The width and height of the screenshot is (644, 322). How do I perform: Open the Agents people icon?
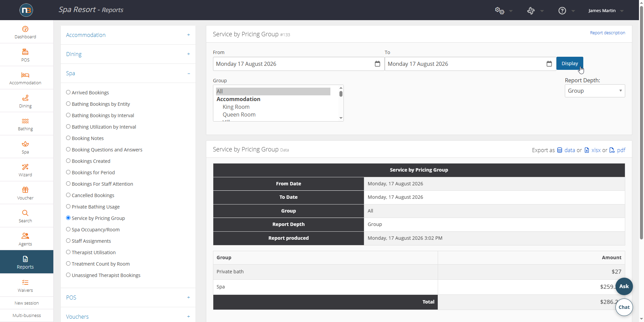(x=25, y=236)
